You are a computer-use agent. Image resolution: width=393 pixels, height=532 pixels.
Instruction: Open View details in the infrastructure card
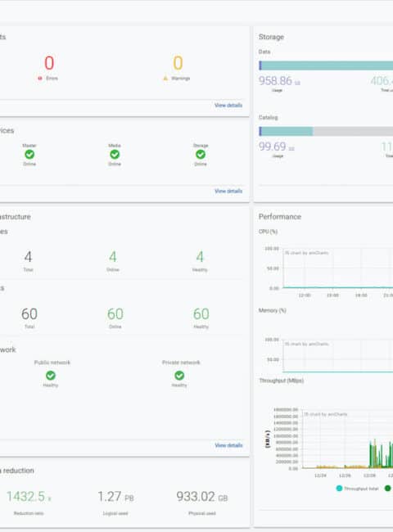click(228, 445)
